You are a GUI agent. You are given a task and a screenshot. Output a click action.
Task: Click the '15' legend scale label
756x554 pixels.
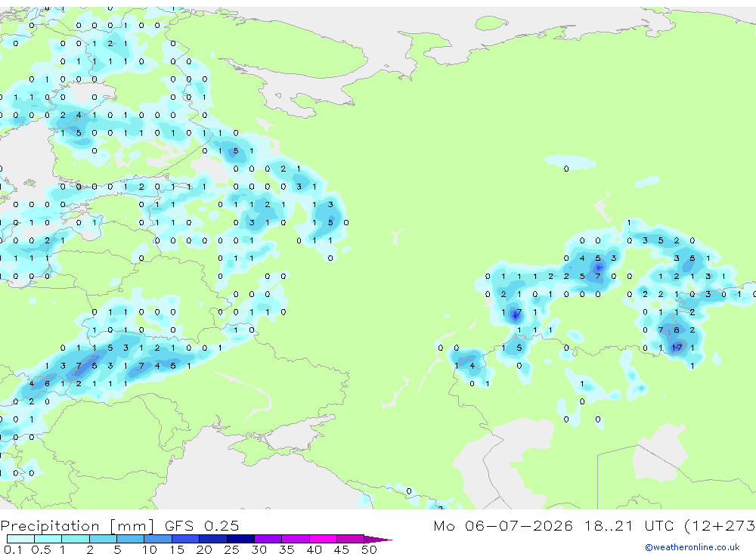pos(177,549)
